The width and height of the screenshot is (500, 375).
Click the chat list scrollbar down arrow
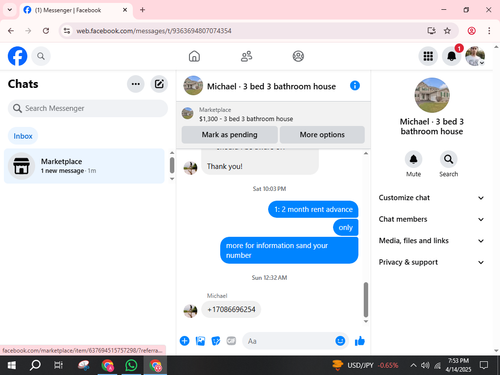(172, 179)
